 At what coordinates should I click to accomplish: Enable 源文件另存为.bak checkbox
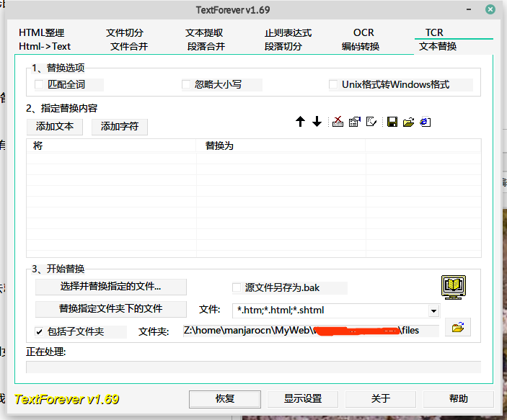(237, 287)
